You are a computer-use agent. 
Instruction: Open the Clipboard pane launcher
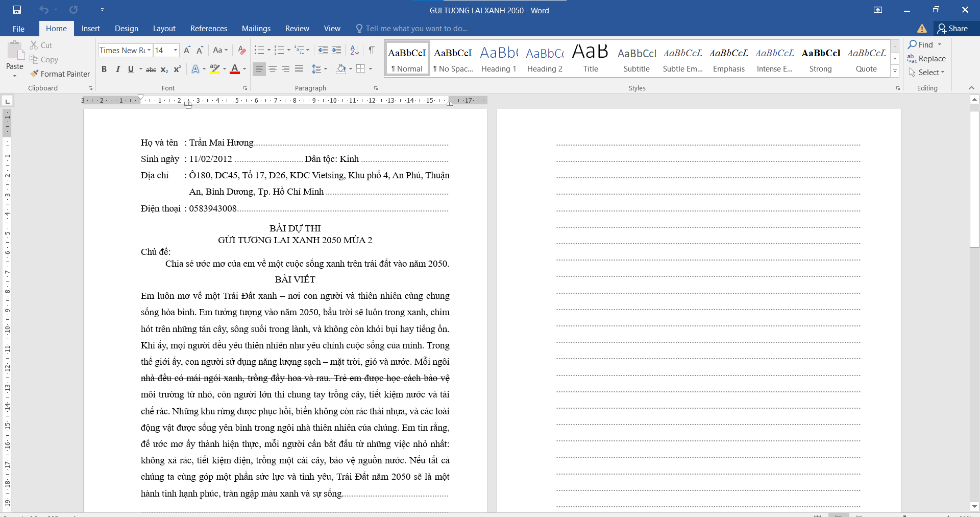pos(91,88)
